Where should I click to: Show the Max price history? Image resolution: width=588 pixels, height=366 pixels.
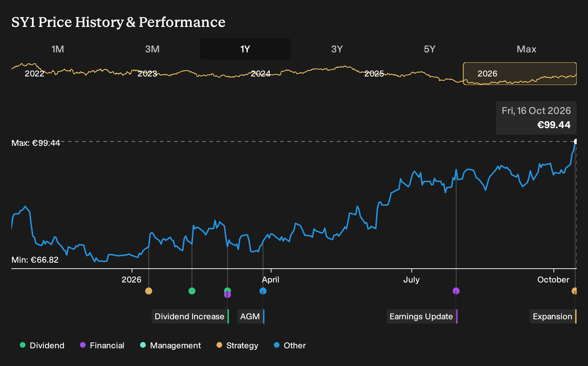pyautogui.click(x=526, y=49)
